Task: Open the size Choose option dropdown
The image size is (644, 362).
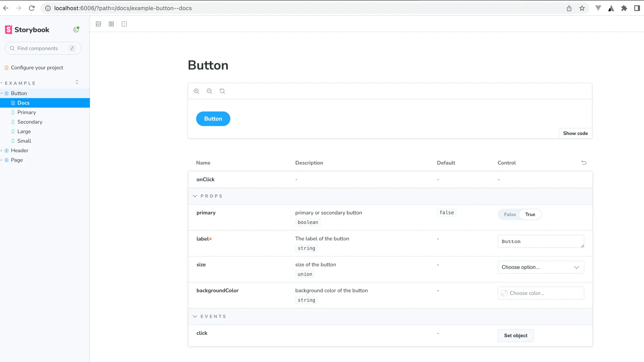Action: pyautogui.click(x=540, y=267)
